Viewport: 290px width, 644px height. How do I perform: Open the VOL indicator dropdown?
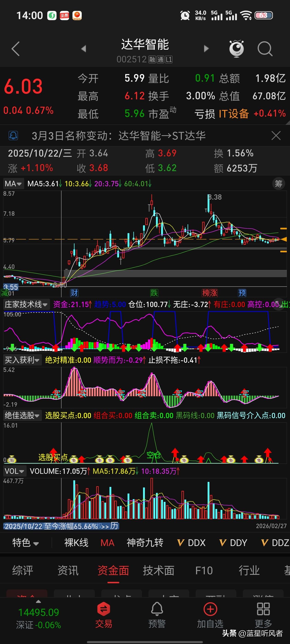coord(15,471)
